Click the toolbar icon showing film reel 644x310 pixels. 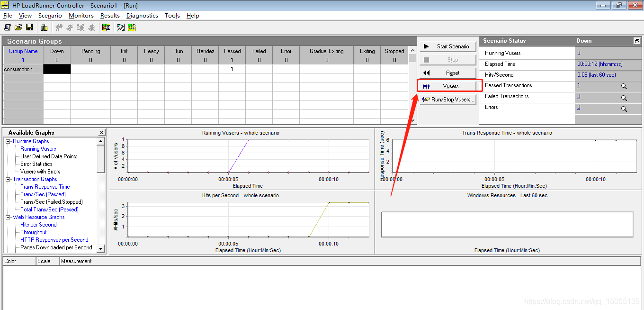(121, 27)
